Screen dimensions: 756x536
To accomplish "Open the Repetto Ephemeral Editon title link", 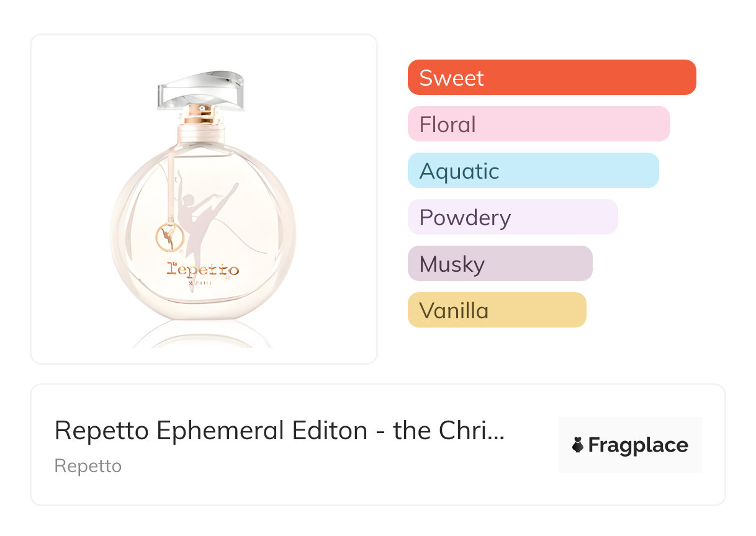I will pos(273,431).
